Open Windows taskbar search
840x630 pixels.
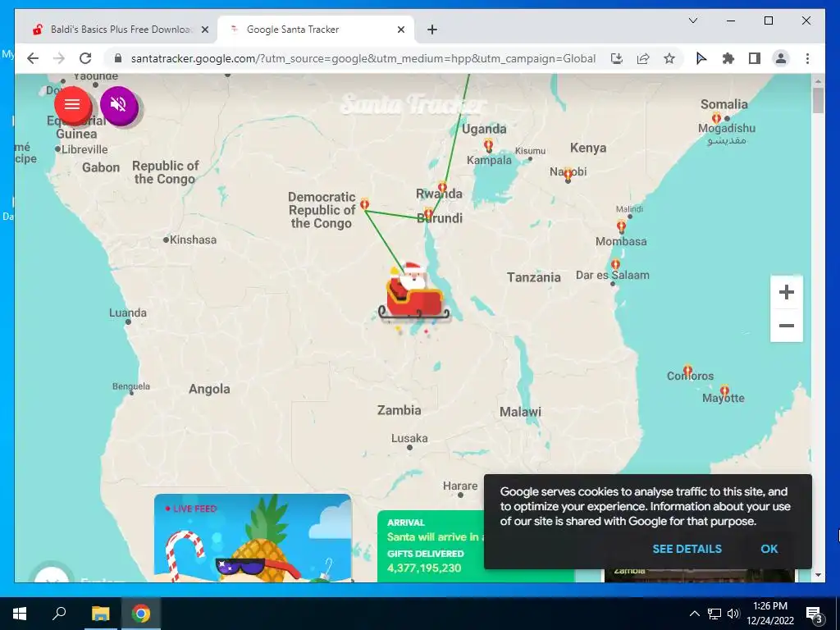[59, 614]
